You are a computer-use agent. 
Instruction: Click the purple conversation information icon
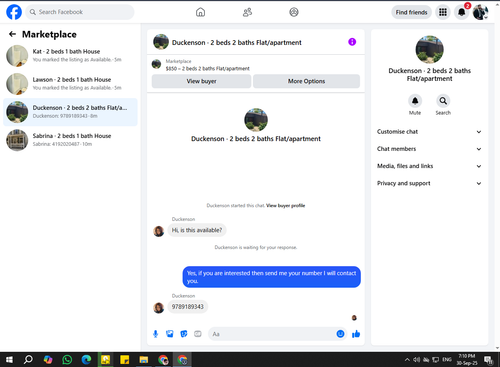(352, 42)
